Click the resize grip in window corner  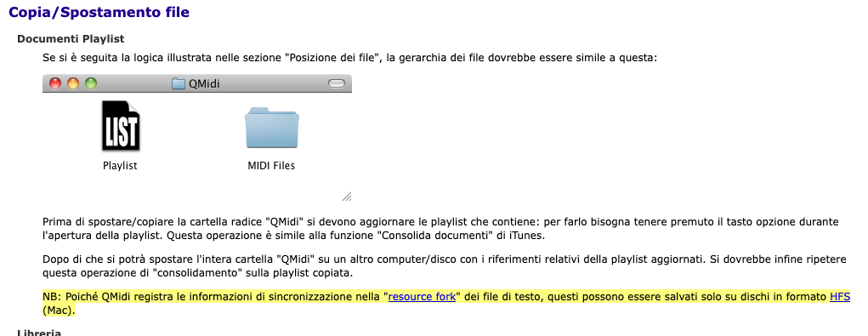347,196
